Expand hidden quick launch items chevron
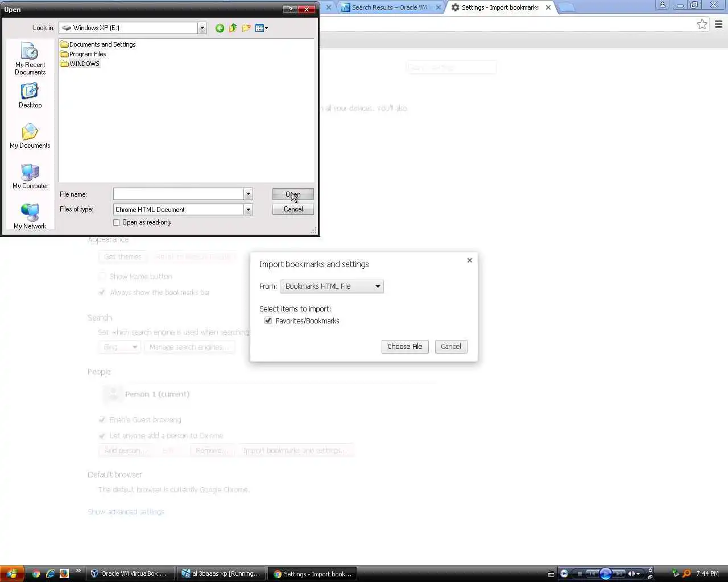728x582 pixels. (78, 571)
